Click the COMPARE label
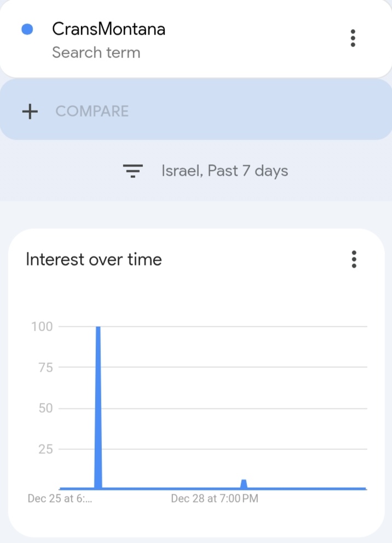 click(92, 111)
